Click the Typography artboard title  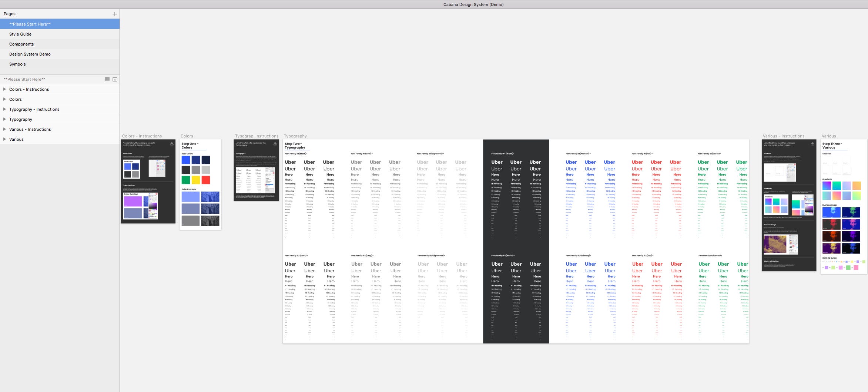(x=295, y=136)
